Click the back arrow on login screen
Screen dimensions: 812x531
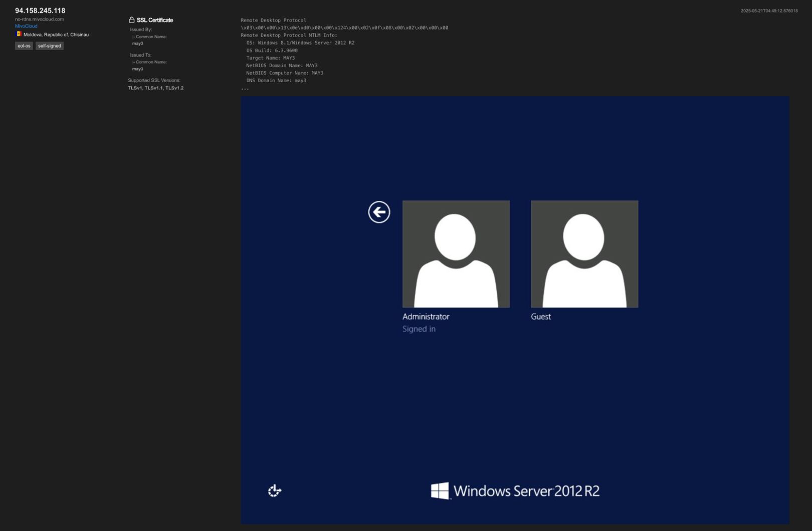tap(379, 212)
